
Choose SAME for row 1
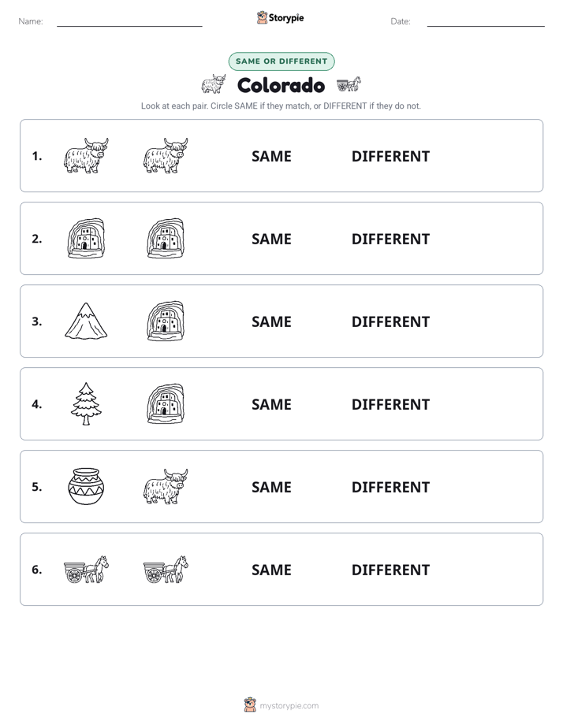[x=271, y=157]
